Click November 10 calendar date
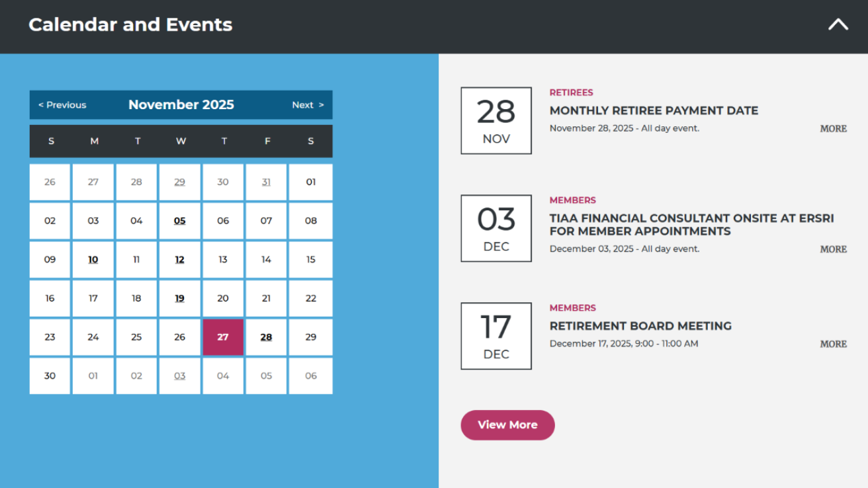 click(x=93, y=260)
